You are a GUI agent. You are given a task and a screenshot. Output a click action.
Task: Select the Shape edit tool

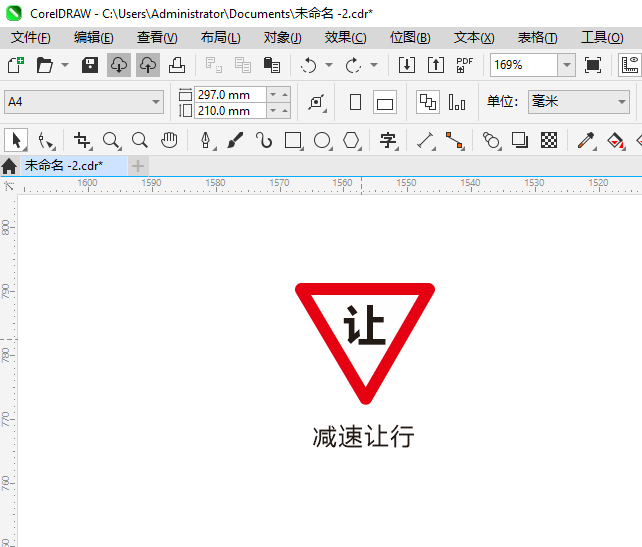pyautogui.click(x=46, y=140)
